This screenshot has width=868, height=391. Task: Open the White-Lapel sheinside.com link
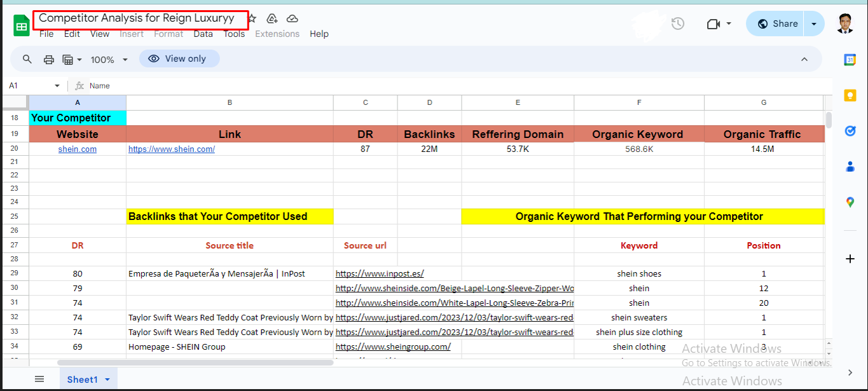coord(455,303)
